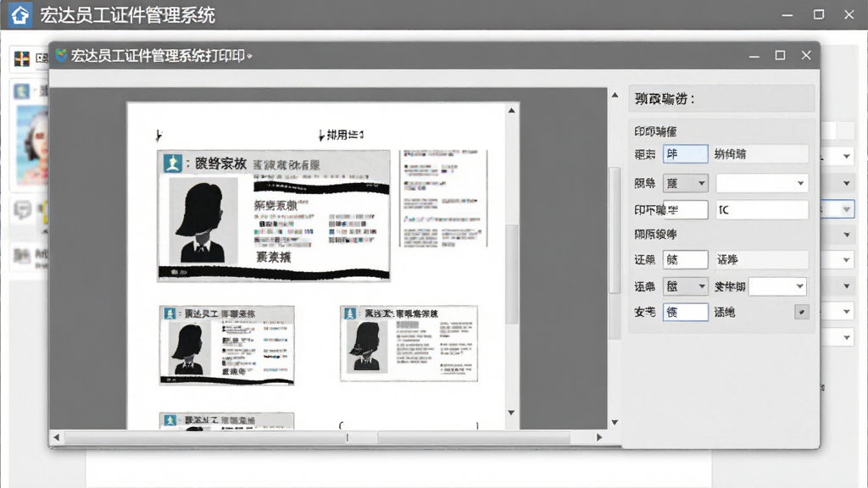868x488 pixels.
Task: Click the home icon in the main title bar
Action: click(20, 15)
